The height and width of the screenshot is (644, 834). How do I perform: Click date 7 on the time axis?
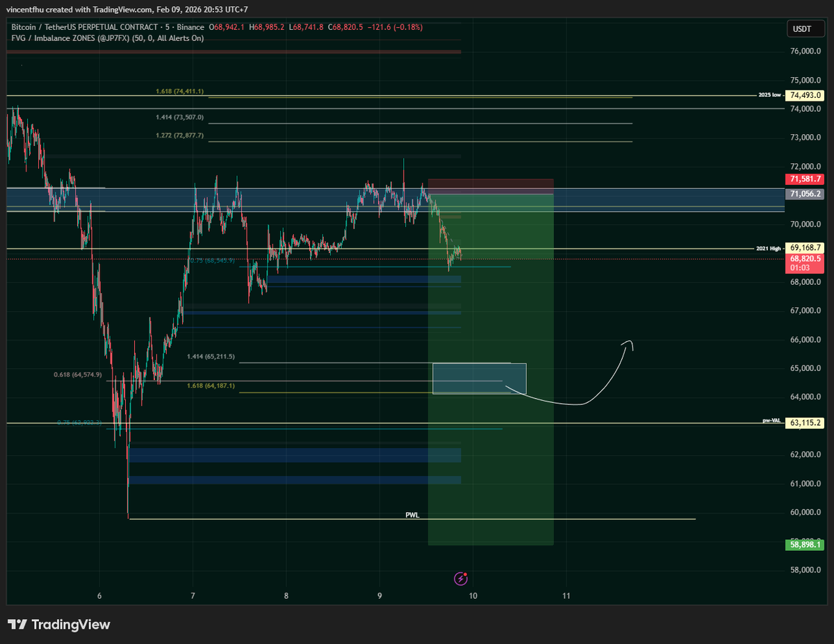[x=193, y=596]
